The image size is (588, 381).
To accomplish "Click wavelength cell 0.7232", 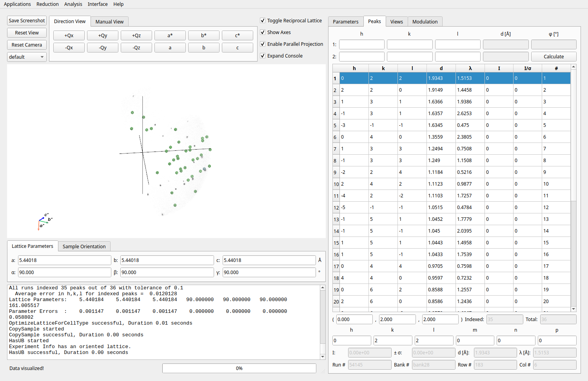I will tap(470, 278).
